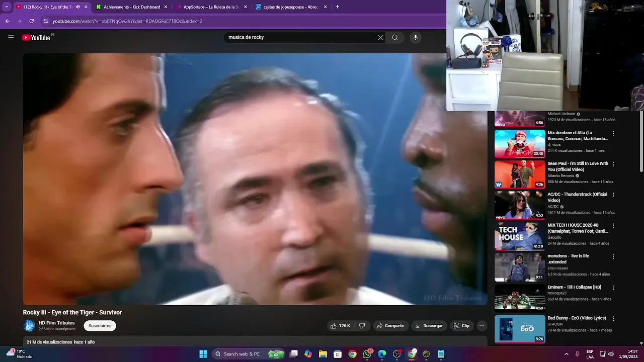Screen dimensions: 644x362
Task: Open Bad Bunny EoO thumbnail
Action: coord(520,329)
